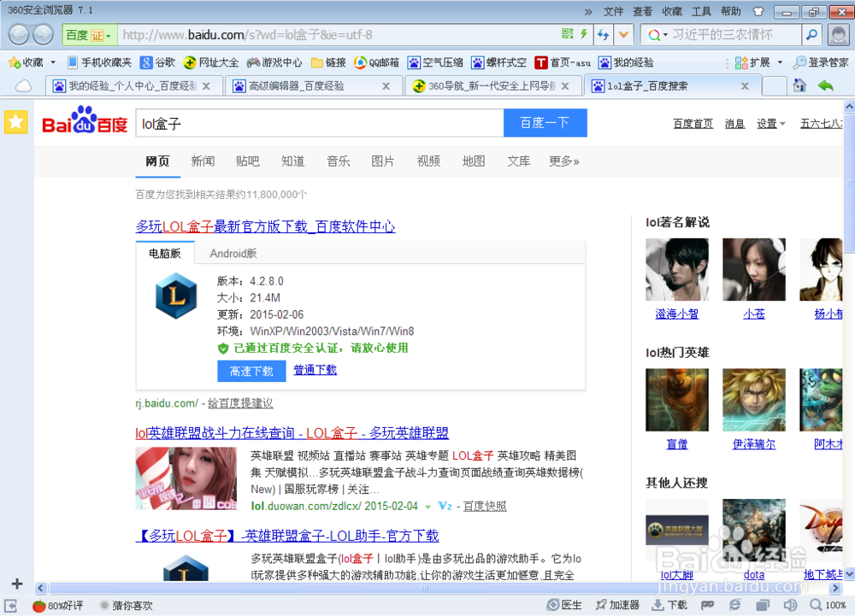Open the 查看 menu
855x616 pixels.
click(643, 11)
